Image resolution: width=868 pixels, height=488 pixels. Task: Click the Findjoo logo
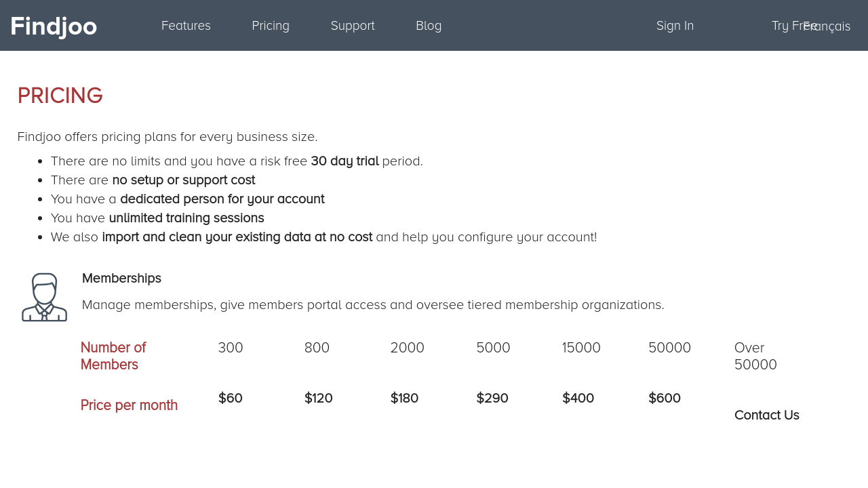click(x=54, y=26)
